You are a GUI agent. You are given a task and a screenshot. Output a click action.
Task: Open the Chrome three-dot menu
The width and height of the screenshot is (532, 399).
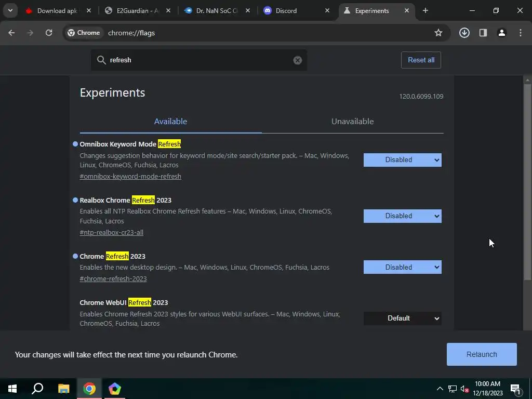(x=521, y=33)
